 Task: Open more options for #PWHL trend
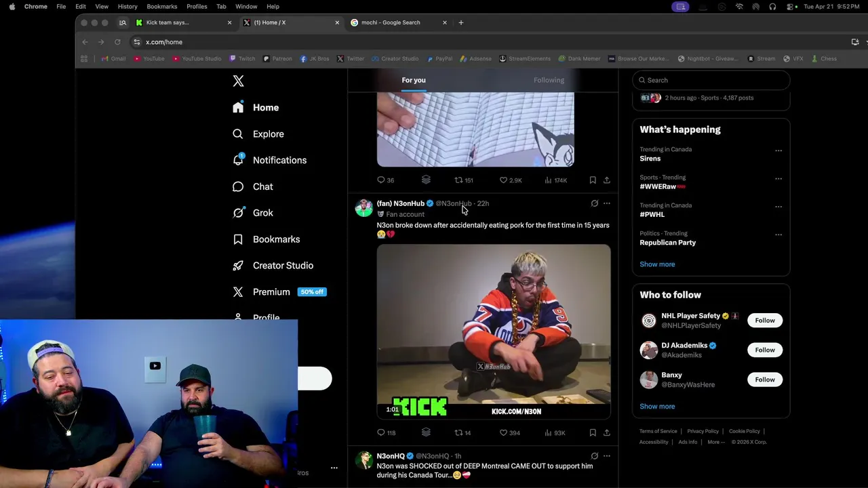778,207
